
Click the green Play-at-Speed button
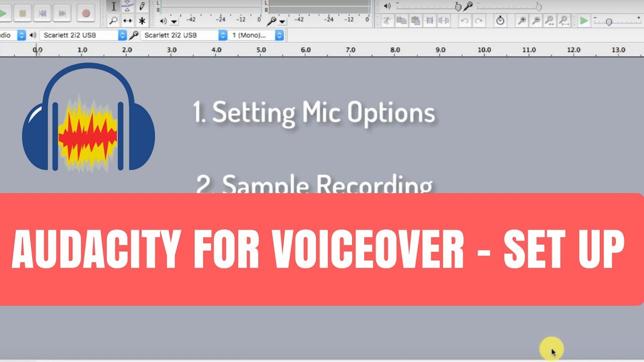click(584, 21)
